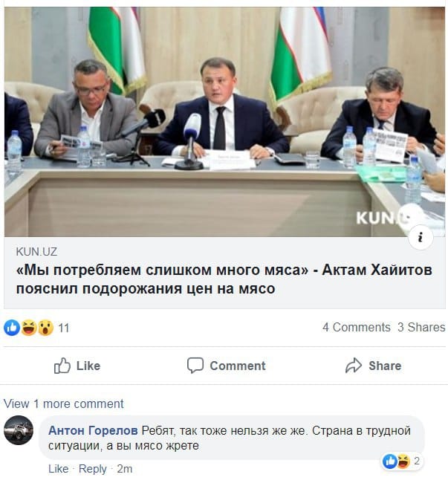Like Антон Горелов's comment
This screenshot has height=483, width=448.
58,469
